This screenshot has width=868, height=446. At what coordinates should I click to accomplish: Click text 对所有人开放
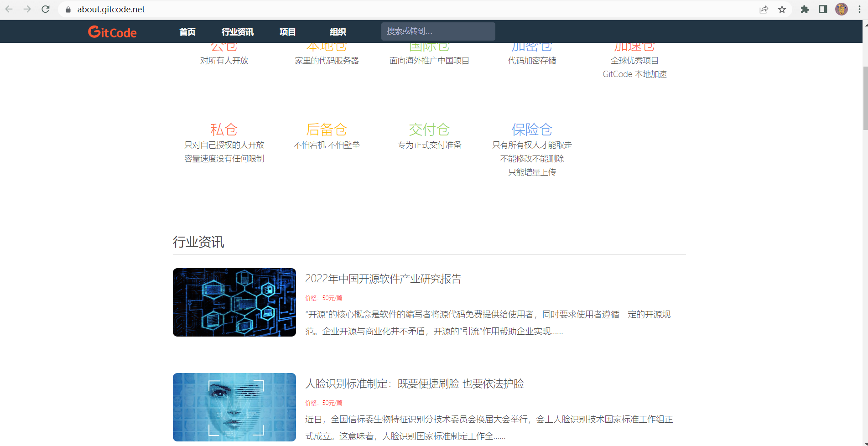pyautogui.click(x=224, y=61)
